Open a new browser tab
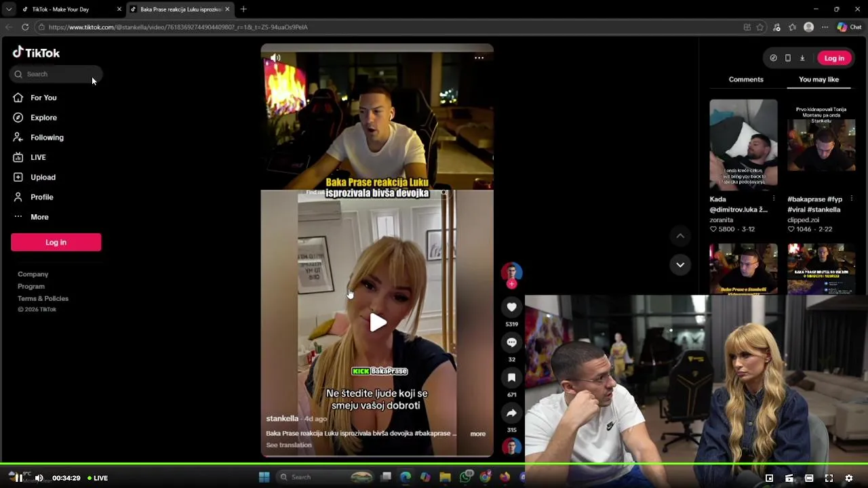This screenshot has width=868, height=488. pyautogui.click(x=243, y=9)
